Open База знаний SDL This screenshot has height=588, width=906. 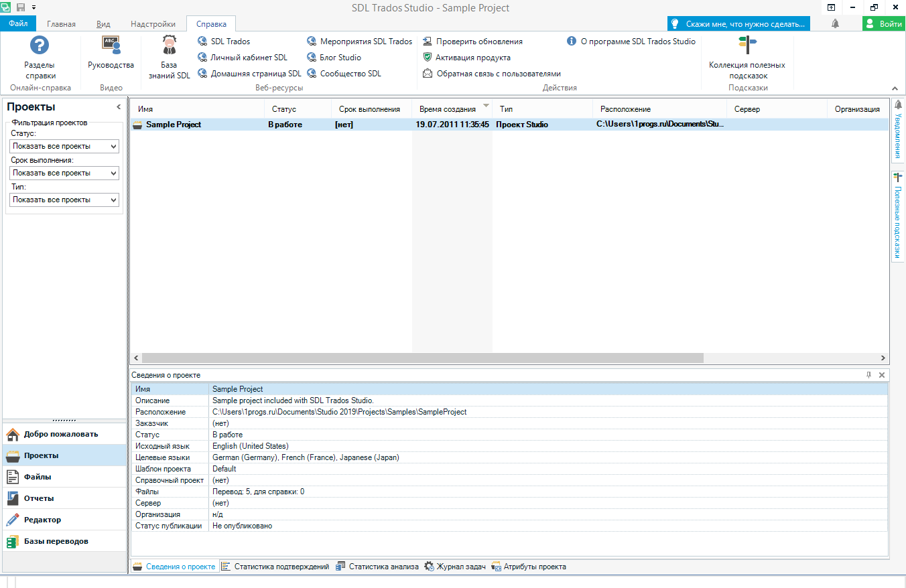(x=169, y=58)
